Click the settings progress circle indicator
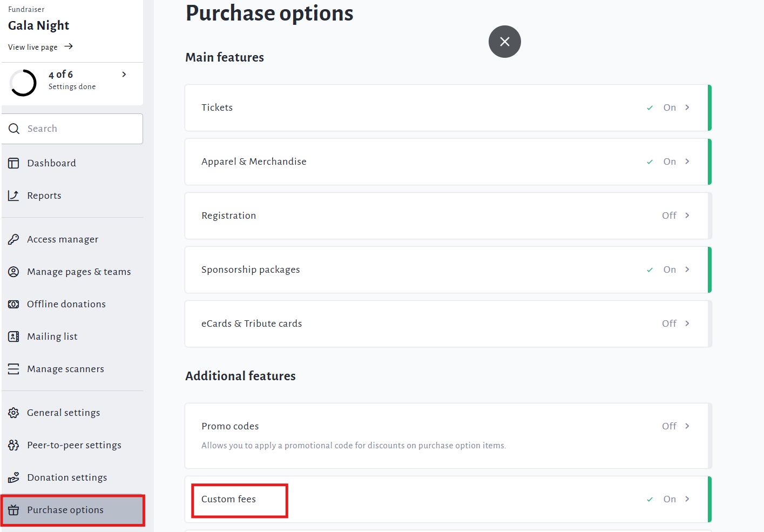This screenshot has height=532, width=764. 23,83
